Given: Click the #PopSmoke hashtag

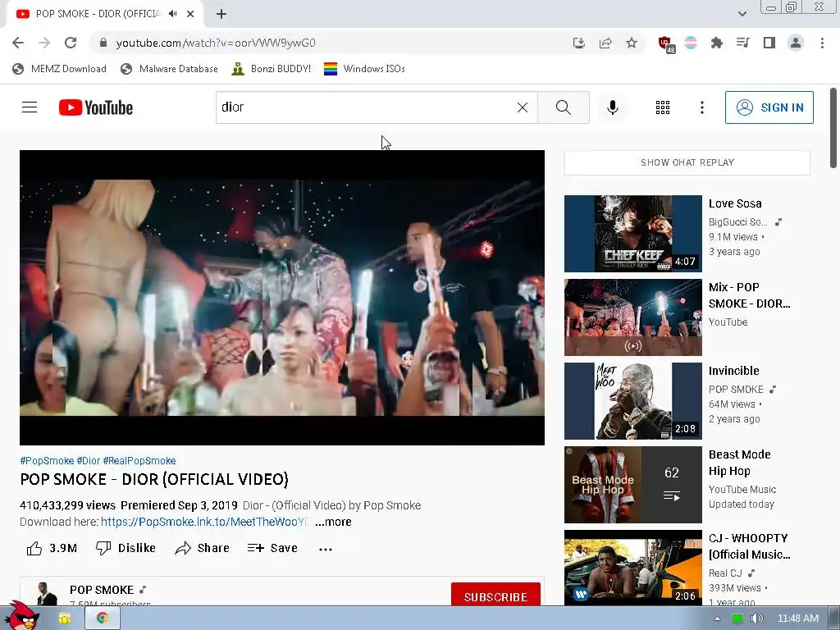Looking at the screenshot, I should (x=47, y=461).
